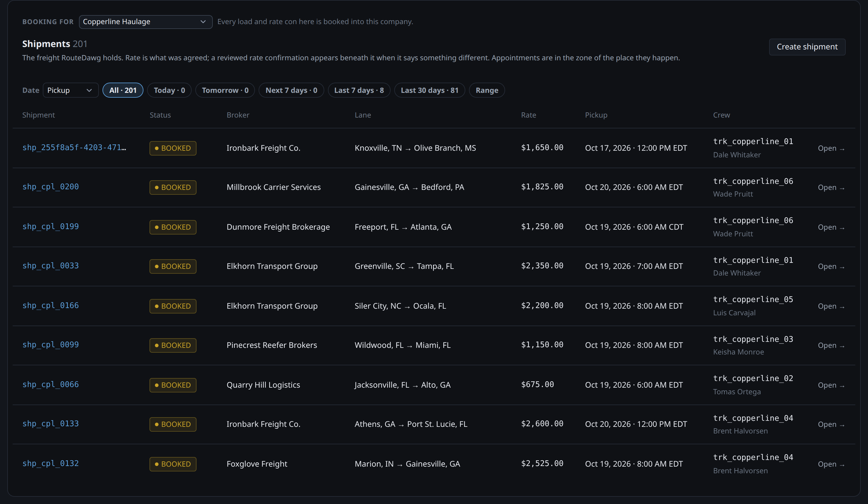Open the Date type Pickup dropdown
Viewport: 868px width, 504px height.
71,90
